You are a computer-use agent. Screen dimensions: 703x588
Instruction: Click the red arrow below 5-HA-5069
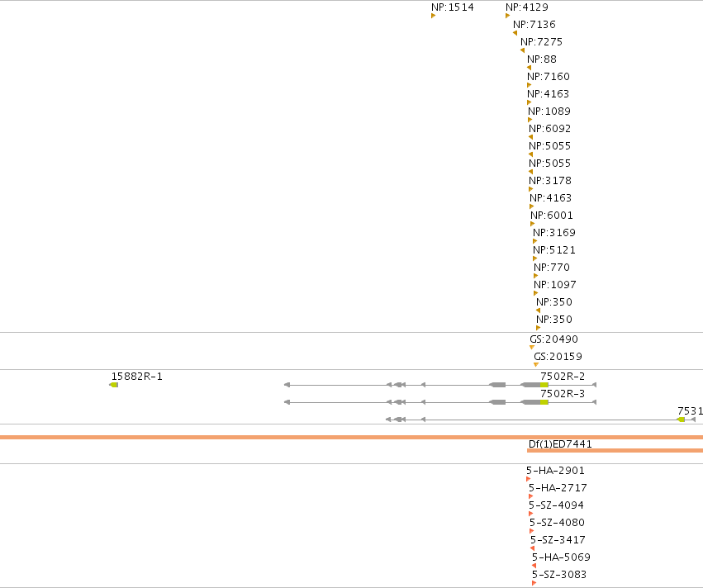click(534, 566)
